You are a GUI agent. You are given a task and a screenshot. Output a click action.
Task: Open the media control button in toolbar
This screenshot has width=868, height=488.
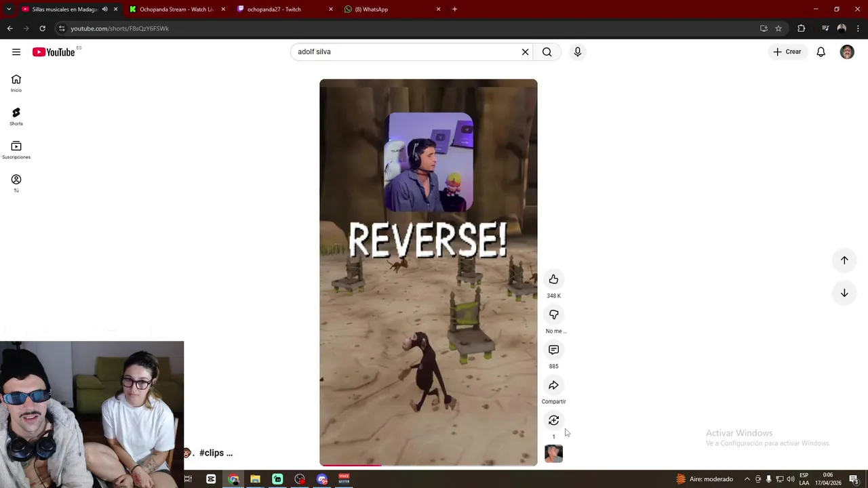pyautogui.click(x=825, y=28)
